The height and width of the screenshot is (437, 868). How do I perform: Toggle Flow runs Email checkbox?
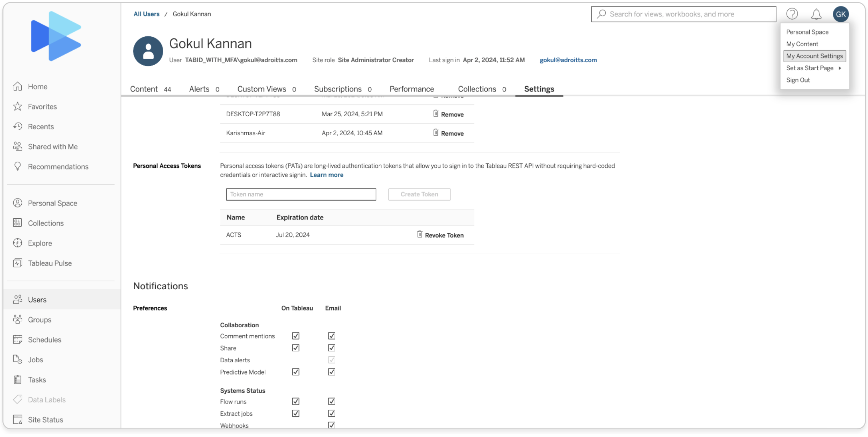331,401
